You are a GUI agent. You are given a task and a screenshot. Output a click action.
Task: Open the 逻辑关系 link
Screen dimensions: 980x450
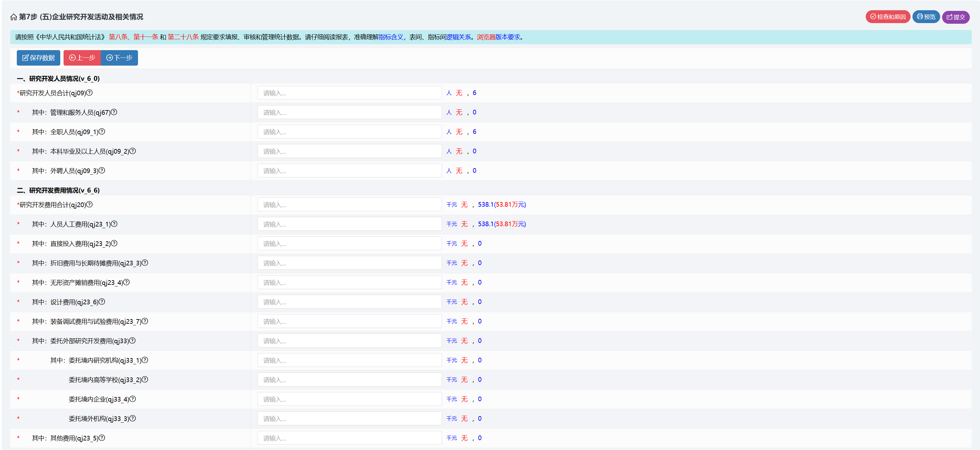click(458, 37)
